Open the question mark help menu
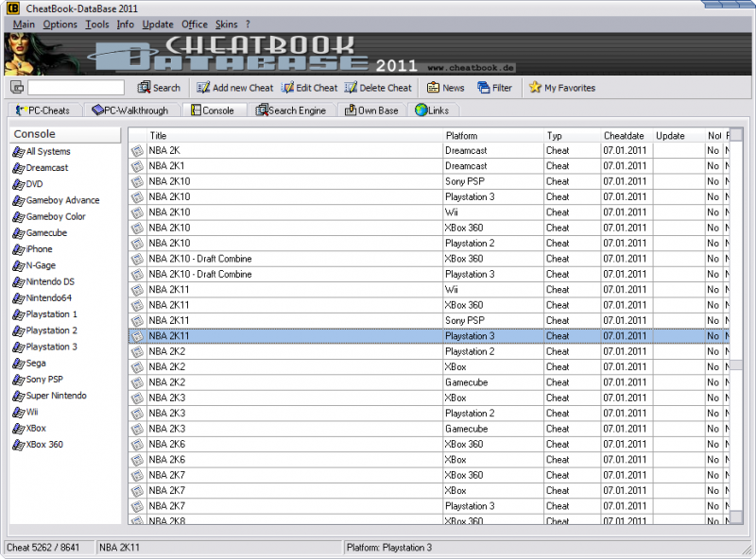Image resolution: width=756 pixels, height=559 pixels. click(x=248, y=25)
